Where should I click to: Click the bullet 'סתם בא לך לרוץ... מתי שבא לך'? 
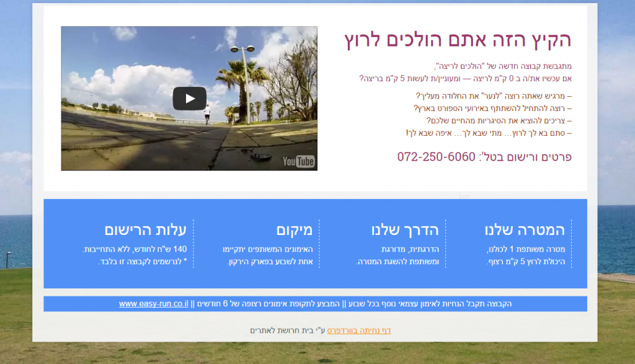click(489, 133)
